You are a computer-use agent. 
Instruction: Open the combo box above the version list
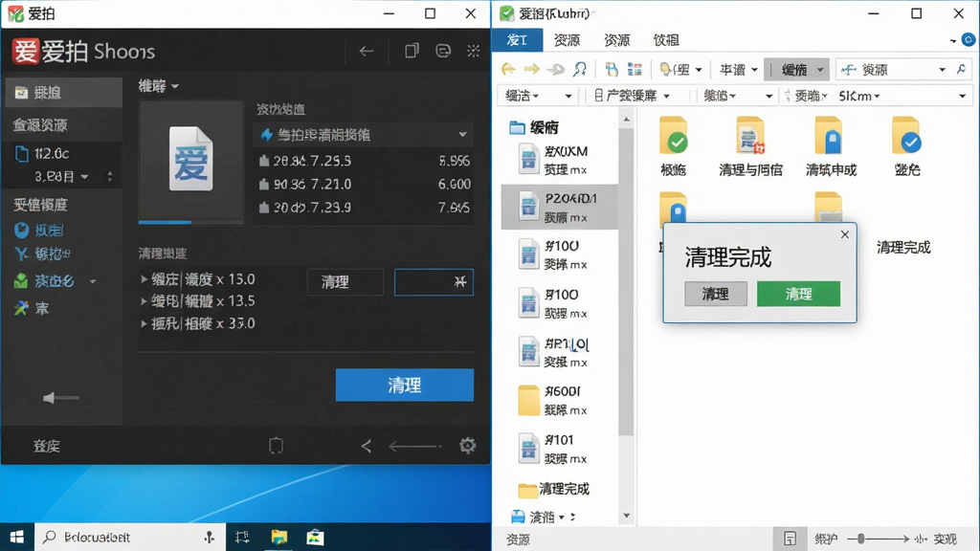tap(363, 134)
